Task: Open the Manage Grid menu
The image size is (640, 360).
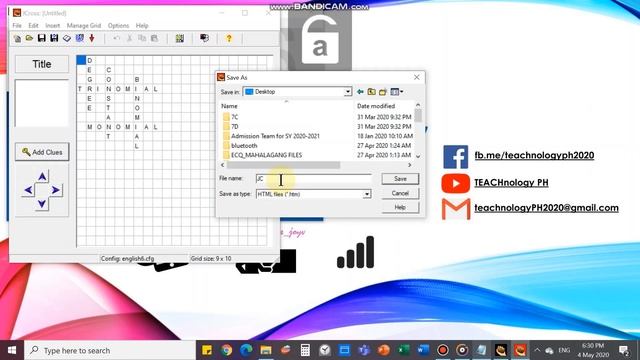Action: [84, 25]
